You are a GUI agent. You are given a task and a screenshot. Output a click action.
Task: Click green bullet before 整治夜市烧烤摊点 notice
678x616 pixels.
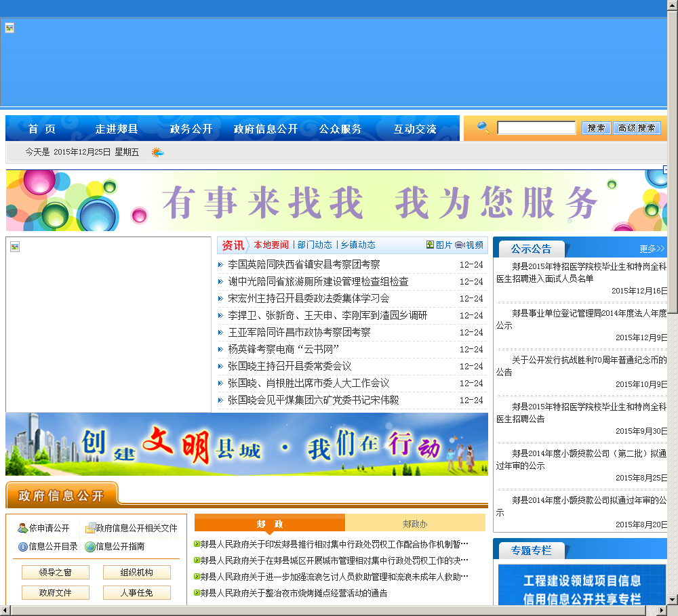click(x=197, y=593)
